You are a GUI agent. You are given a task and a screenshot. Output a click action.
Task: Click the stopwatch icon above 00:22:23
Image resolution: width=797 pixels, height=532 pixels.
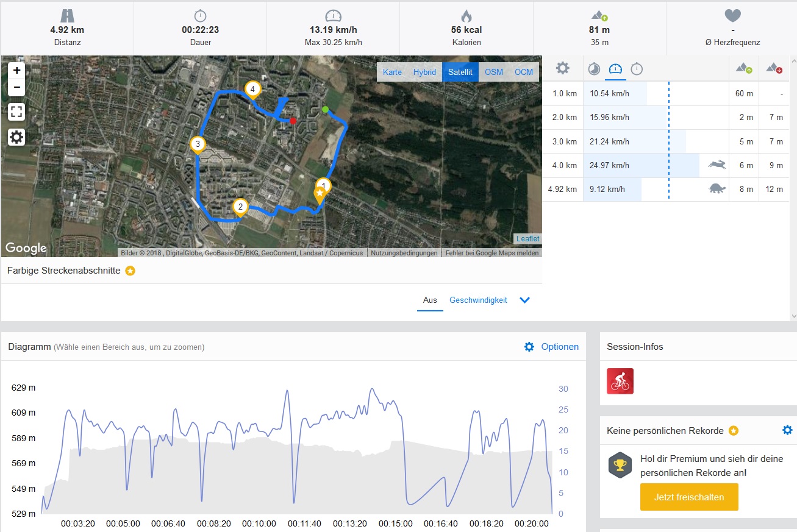click(x=200, y=16)
